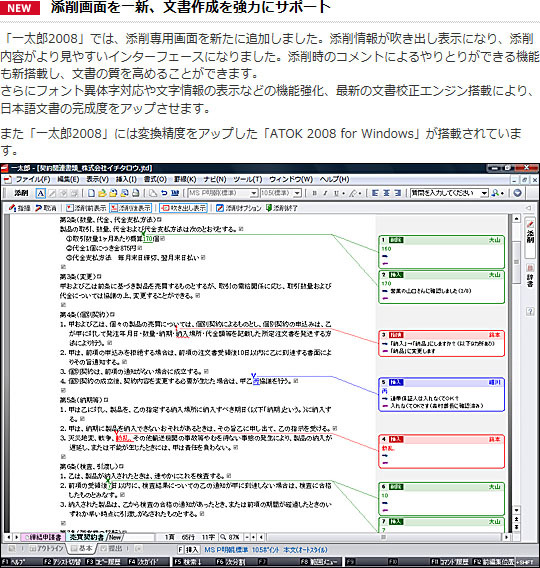Click the vertical scrollbar down arrow
The height and width of the screenshot is (568, 540).
(516, 510)
